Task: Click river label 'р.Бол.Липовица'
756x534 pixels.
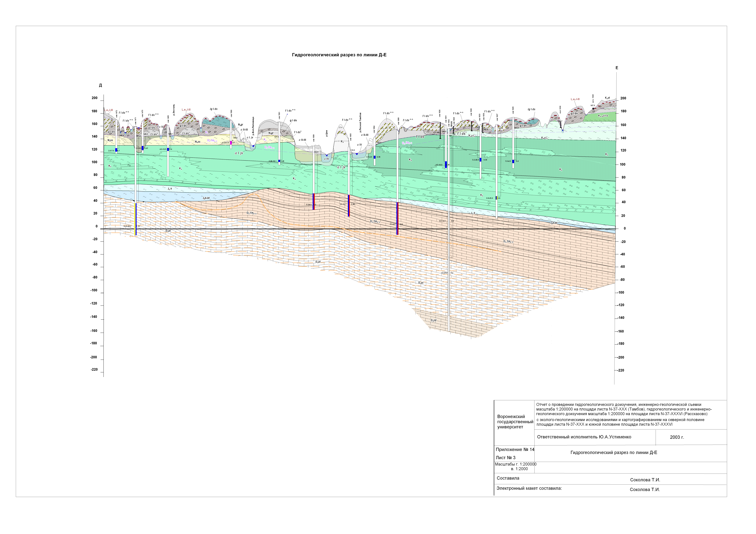Action: 253,126
